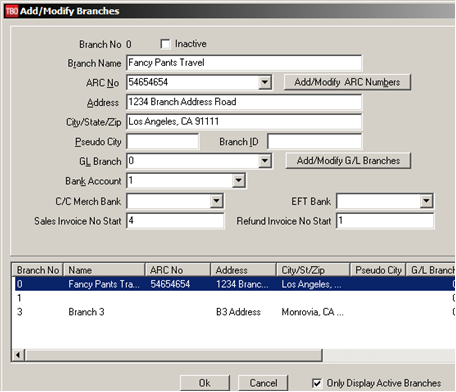Sort by the Address column header
456x392 pixels.
click(244, 270)
